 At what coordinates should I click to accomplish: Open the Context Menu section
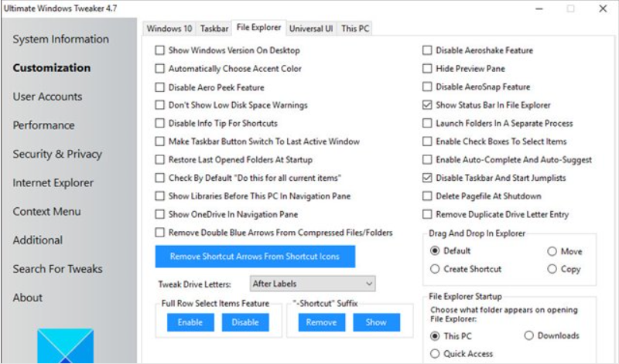pos(47,212)
